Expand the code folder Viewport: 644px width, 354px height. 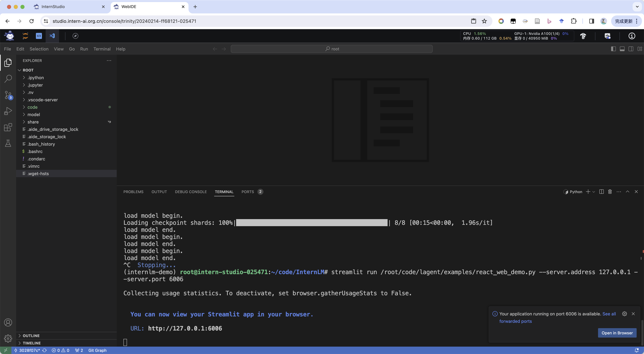[x=33, y=107]
